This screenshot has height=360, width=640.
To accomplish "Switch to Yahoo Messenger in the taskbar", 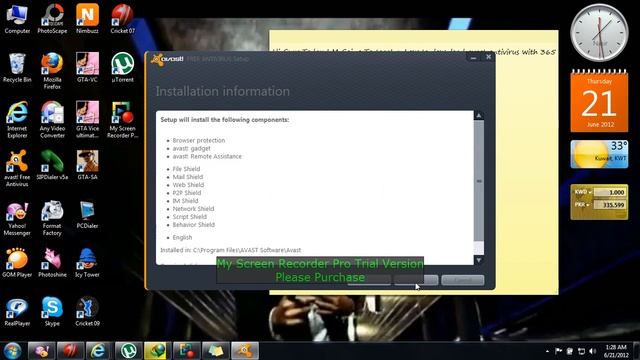I will point(41,351).
